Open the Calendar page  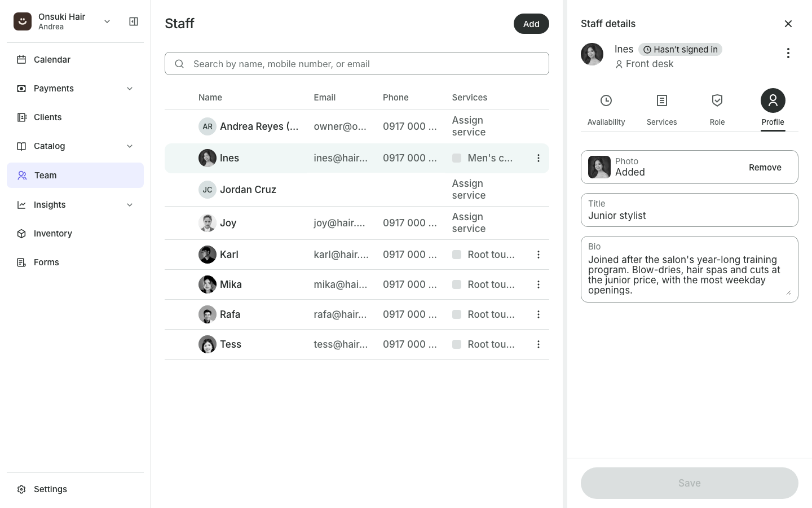(x=75, y=59)
